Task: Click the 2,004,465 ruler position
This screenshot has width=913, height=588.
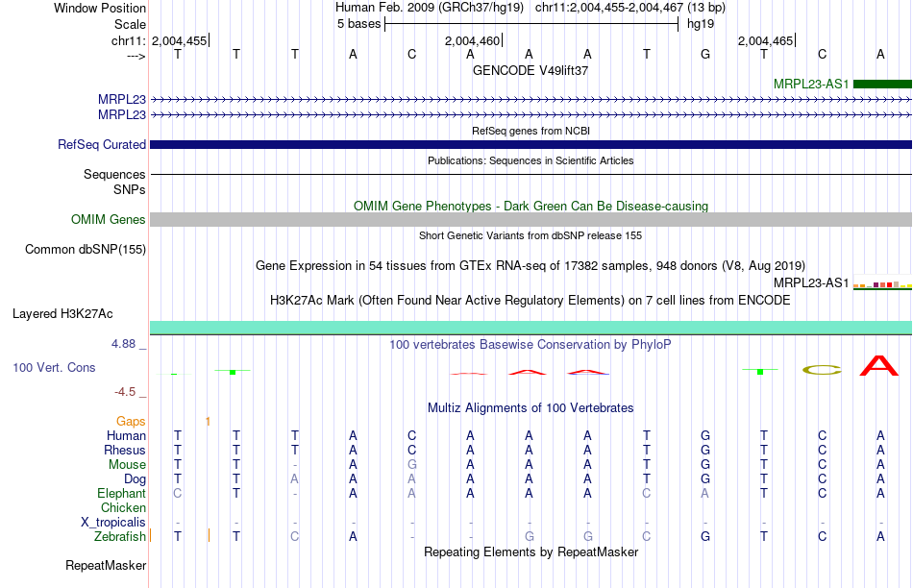Action: pyautogui.click(x=765, y=40)
